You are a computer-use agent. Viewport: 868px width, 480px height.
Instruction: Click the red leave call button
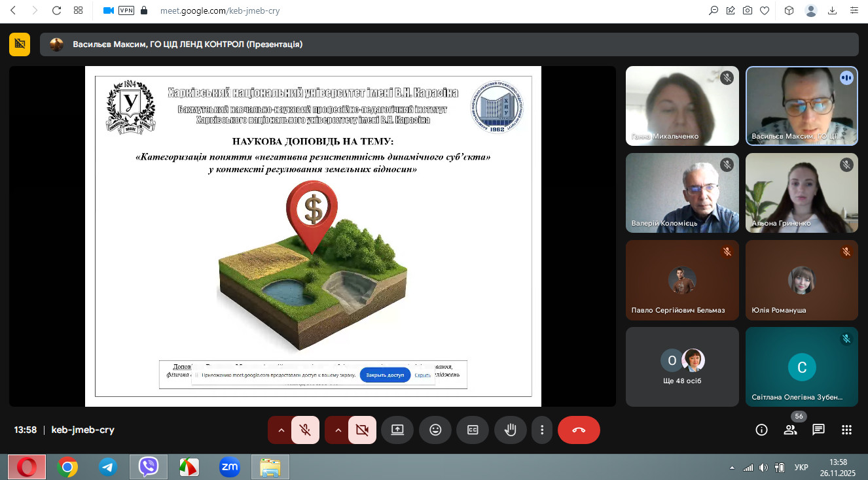(x=579, y=430)
